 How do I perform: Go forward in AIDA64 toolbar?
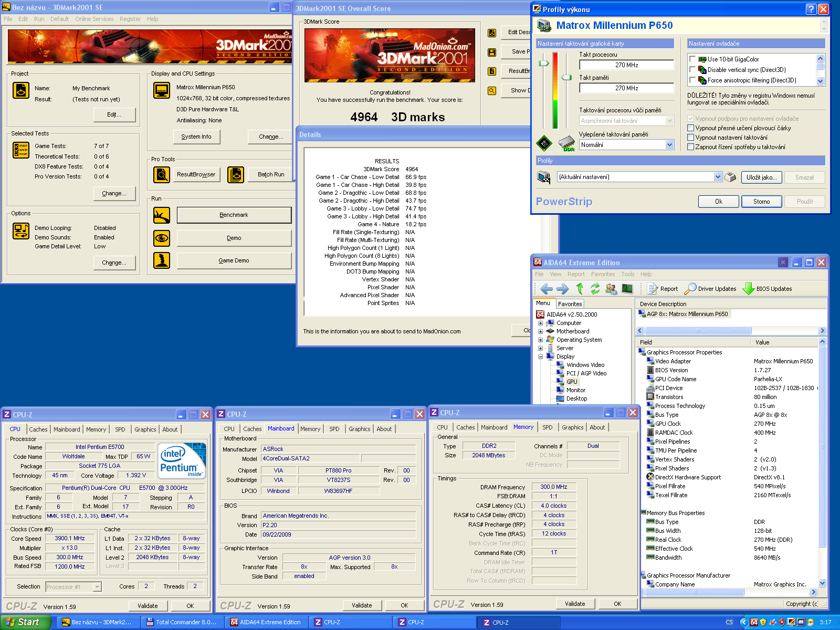[563, 289]
